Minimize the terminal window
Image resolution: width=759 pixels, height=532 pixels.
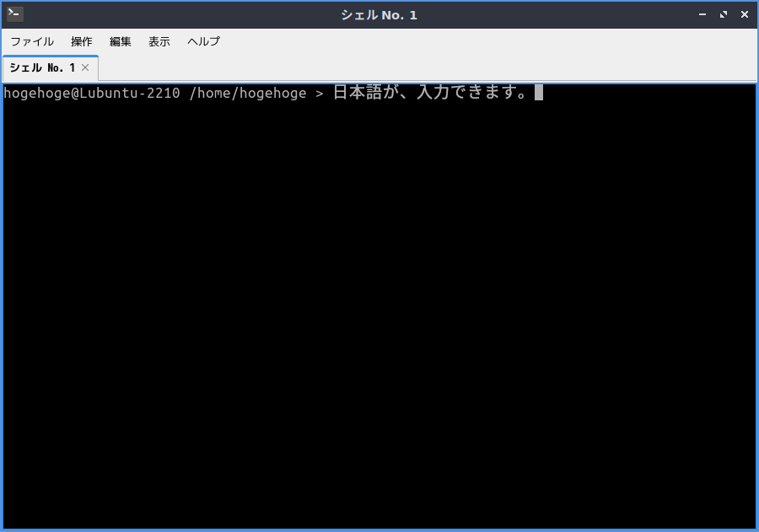tap(702, 14)
